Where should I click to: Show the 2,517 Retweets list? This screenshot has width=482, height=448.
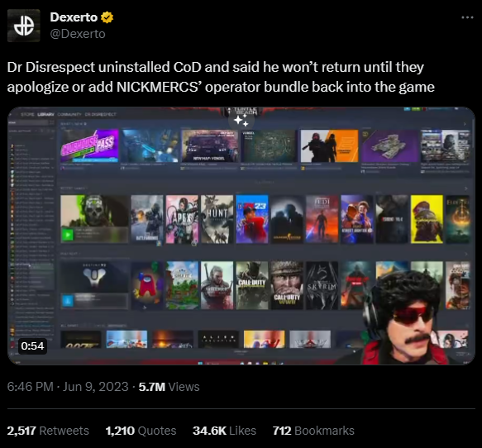48,431
